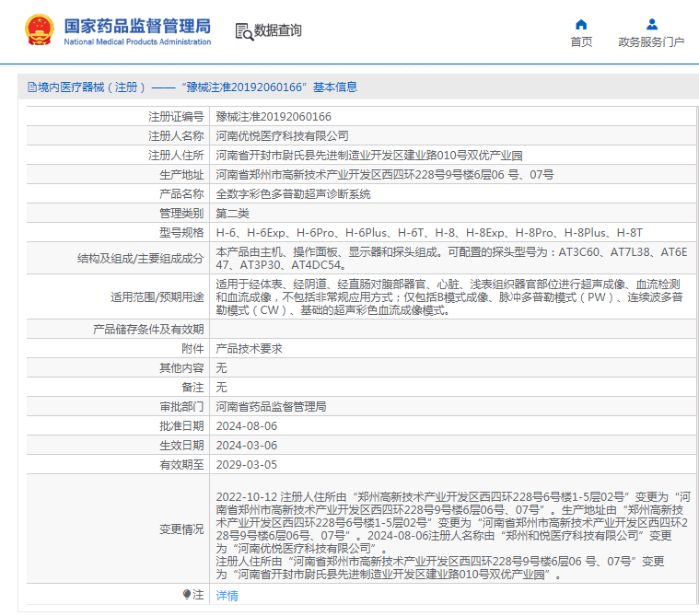Click expiry date 2029-03-05
Screen dimensions: 699x616
click(247, 465)
